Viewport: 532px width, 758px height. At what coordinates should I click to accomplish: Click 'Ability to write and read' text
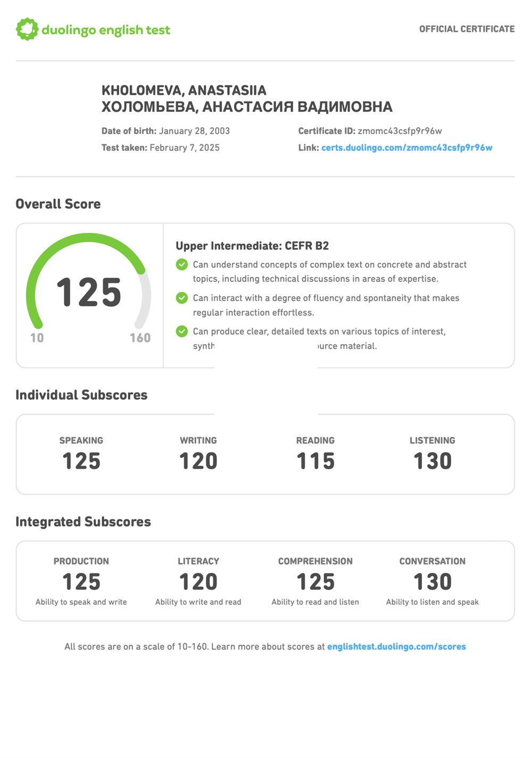coord(198,602)
